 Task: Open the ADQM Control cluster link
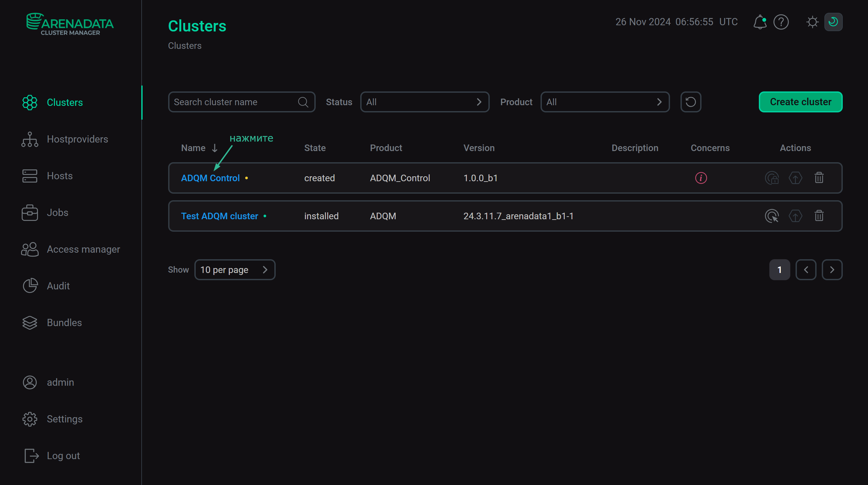210,178
